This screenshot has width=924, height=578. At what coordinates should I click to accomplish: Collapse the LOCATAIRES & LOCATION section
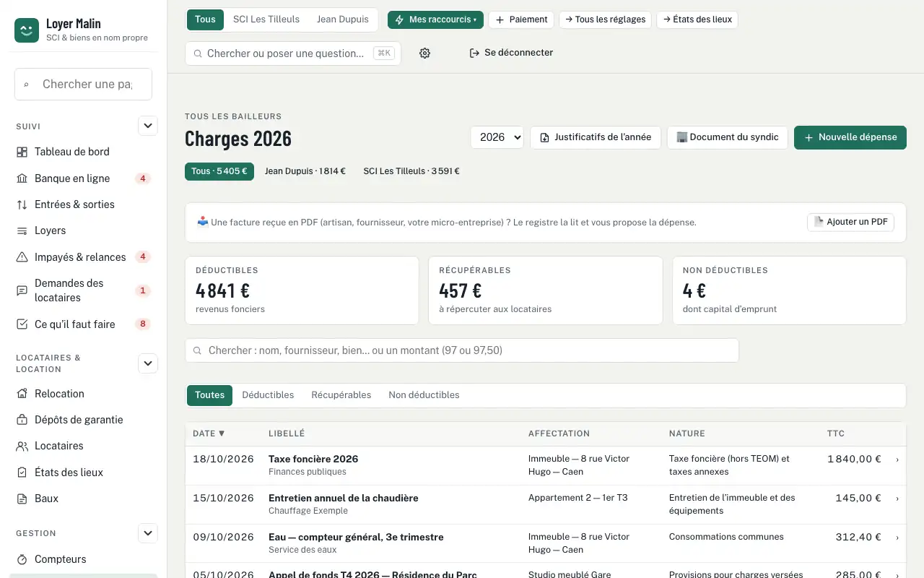(x=148, y=363)
